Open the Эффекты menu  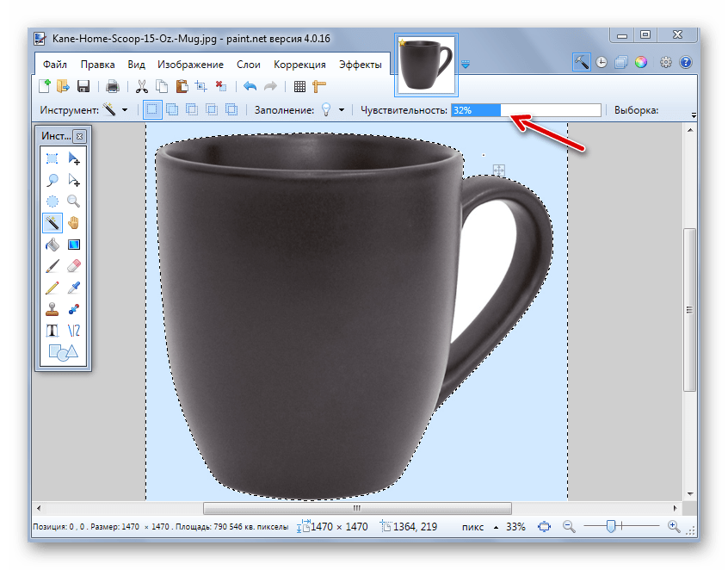click(361, 65)
